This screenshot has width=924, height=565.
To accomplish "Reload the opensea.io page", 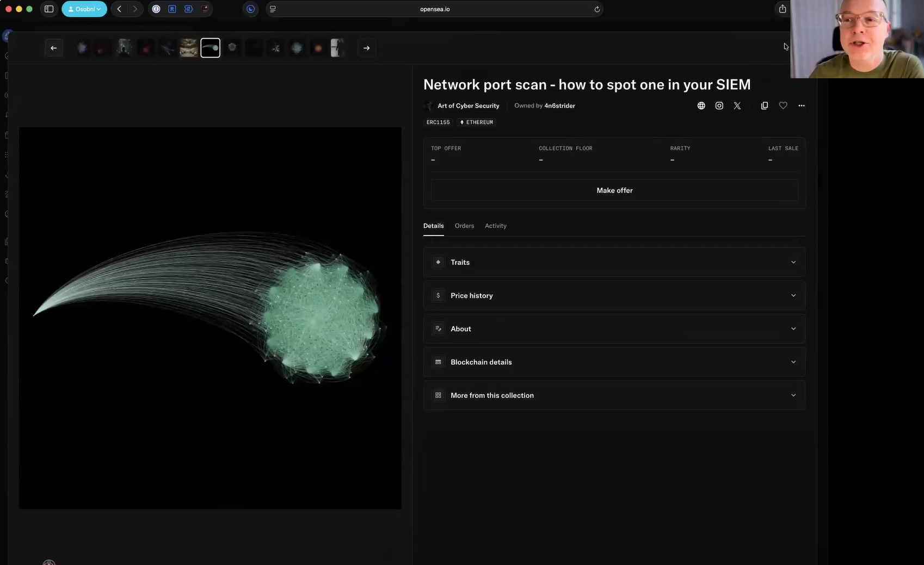I will (x=597, y=9).
